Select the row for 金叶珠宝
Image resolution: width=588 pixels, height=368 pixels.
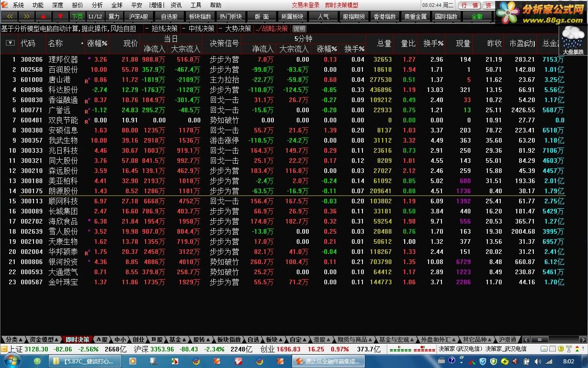pos(283,282)
